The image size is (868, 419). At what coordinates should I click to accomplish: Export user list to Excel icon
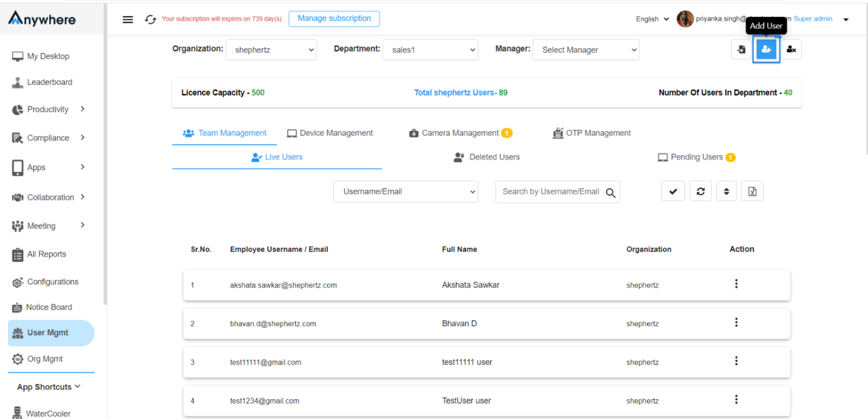[x=752, y=192]
